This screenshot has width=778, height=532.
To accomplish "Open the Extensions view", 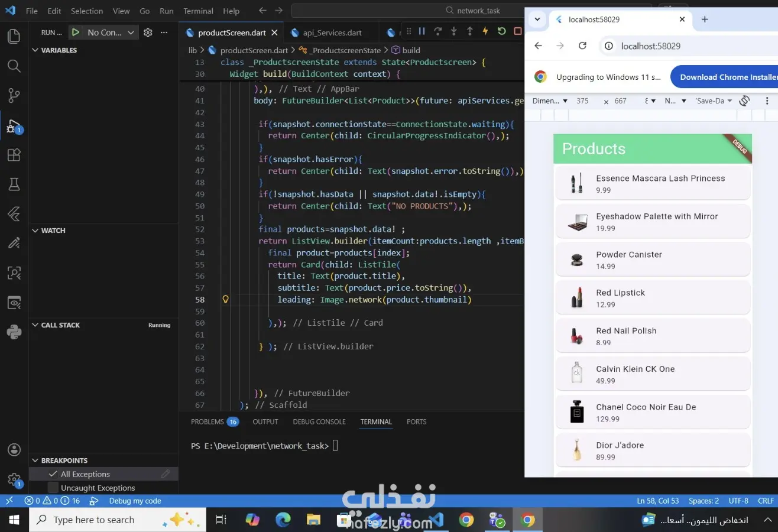I will point(14,155).
